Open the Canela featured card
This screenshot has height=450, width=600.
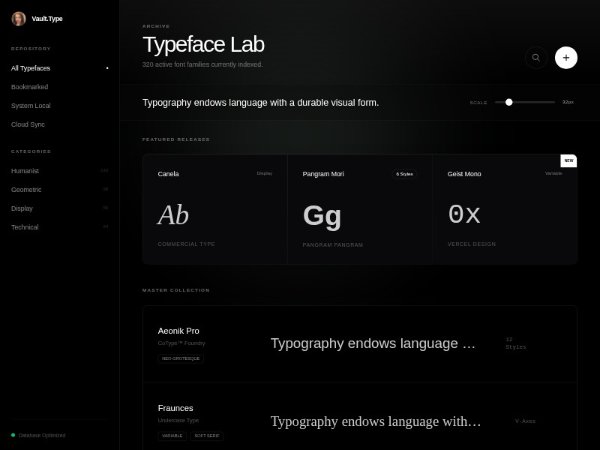[x=215, y=209]
